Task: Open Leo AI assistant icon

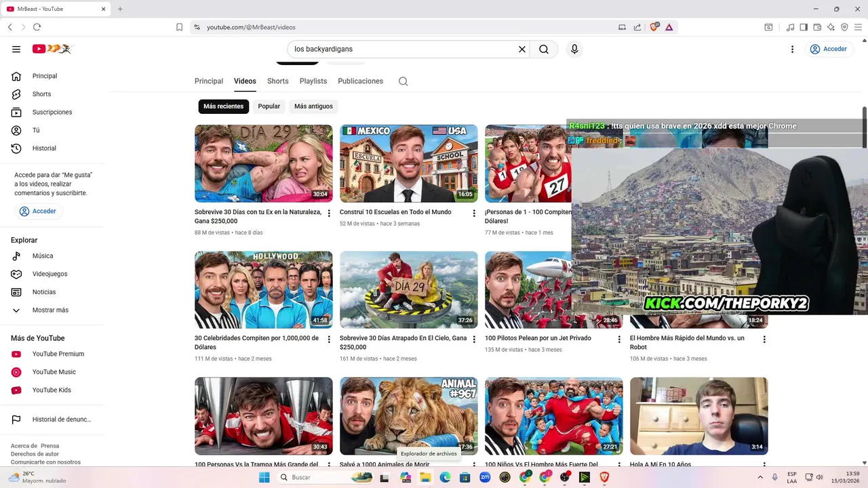Action: pyautogui.click(x=831, y=27)
